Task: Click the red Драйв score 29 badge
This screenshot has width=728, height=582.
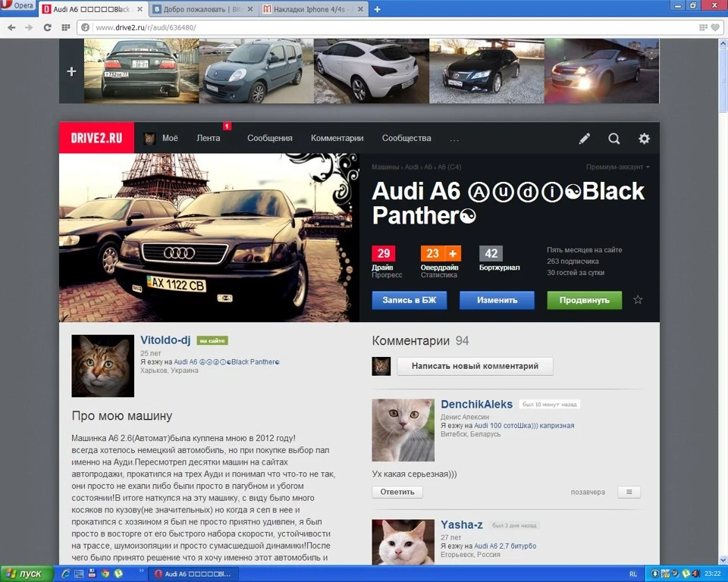Action: click(x=384, y=253)
